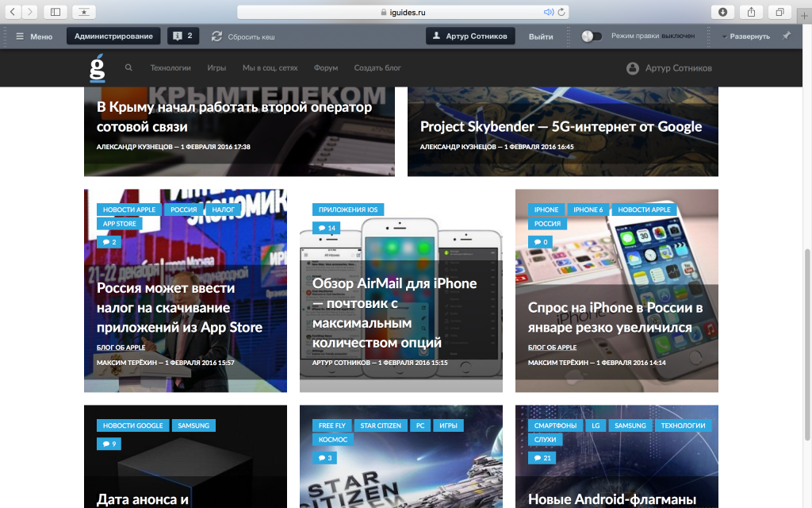Click the STAR CITIZEN tag
The height and width of the screenshot is (508, 812).
381,425
